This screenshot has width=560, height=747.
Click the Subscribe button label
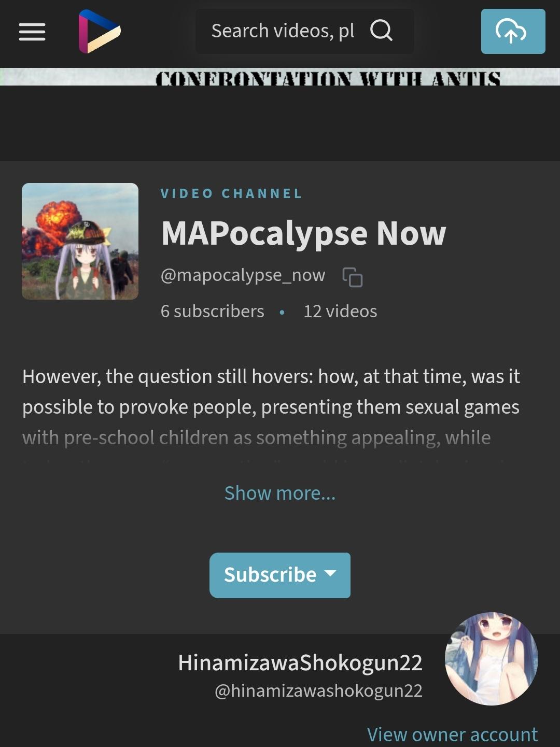(x=270, y=575)
